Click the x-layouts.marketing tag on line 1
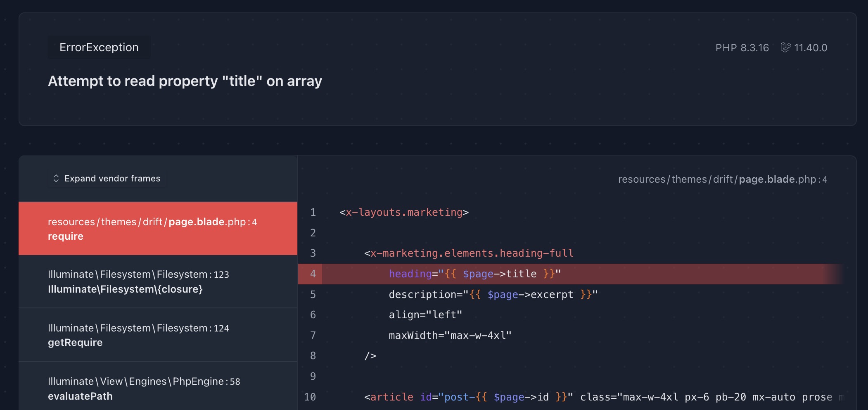 click(x=404, y=212)
